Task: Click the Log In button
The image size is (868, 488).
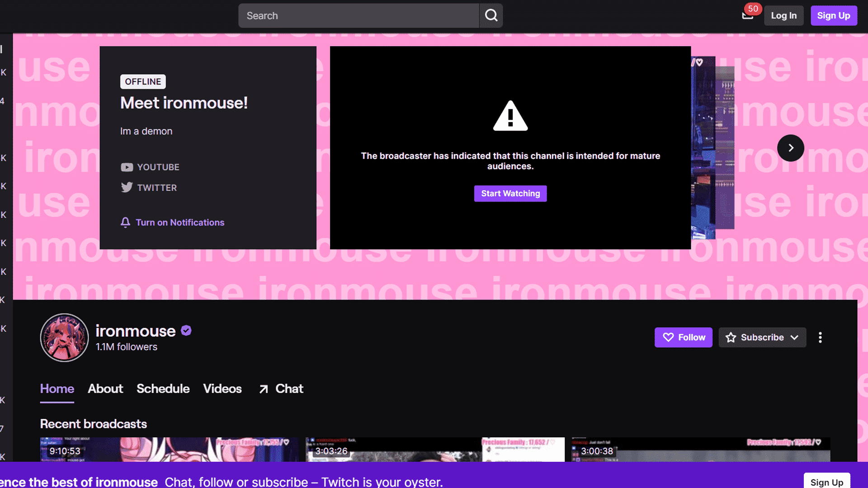Action: (784, 15)
